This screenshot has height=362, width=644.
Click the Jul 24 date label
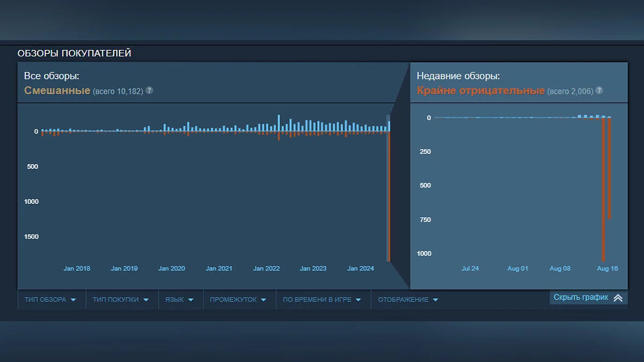pyautogui.click(x=470, y=269)
